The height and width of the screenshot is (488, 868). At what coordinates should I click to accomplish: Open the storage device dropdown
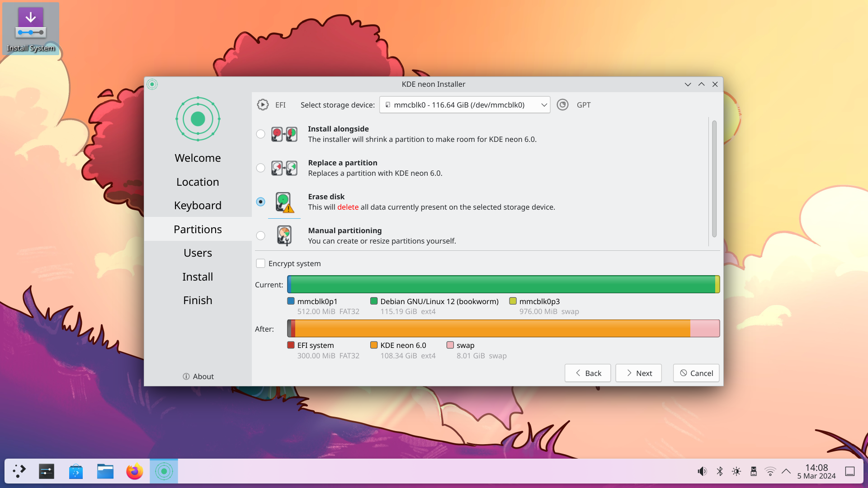[x=465, y=105]
